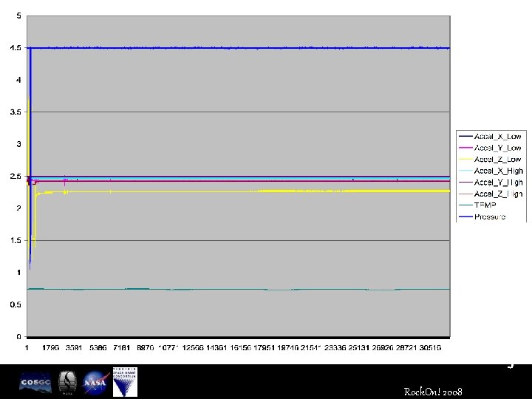Select the Pressure legend entry
This screenshot has width=532, height=399.
[x=482, y=216]
